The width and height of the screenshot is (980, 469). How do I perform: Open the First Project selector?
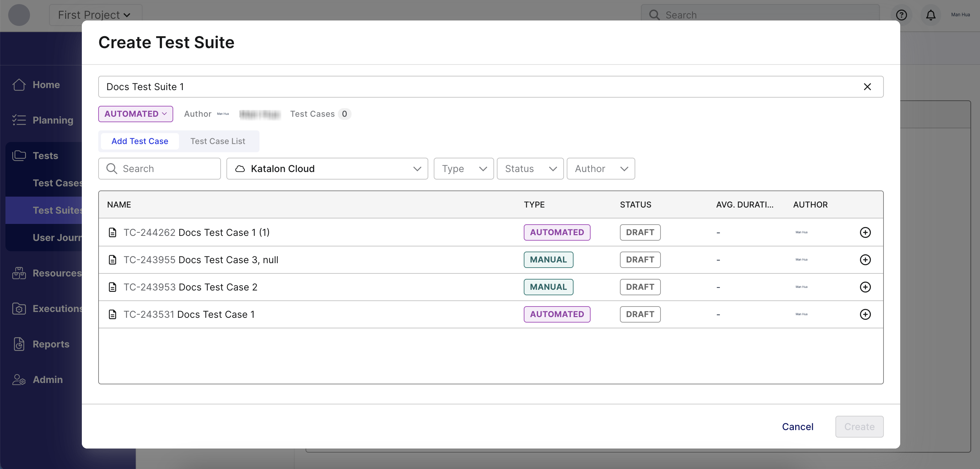pyautogui.click(x=95, y=15)
